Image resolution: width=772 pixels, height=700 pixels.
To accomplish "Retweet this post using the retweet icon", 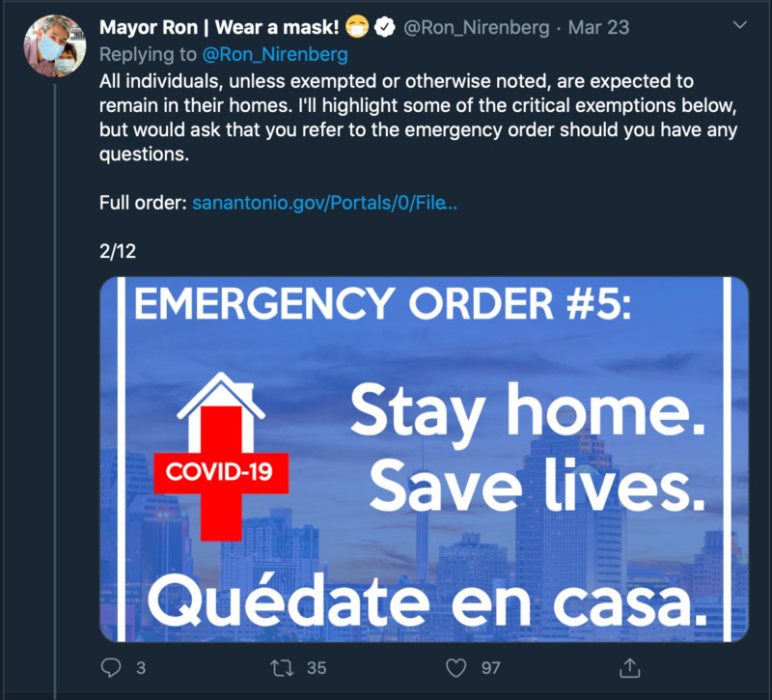I will click(282, 668).
